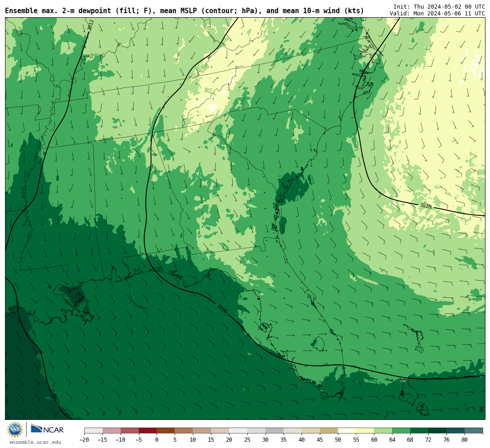
Task: Pick the colorbar swatch between 10 and 15
Action: (x=202, y=431)
